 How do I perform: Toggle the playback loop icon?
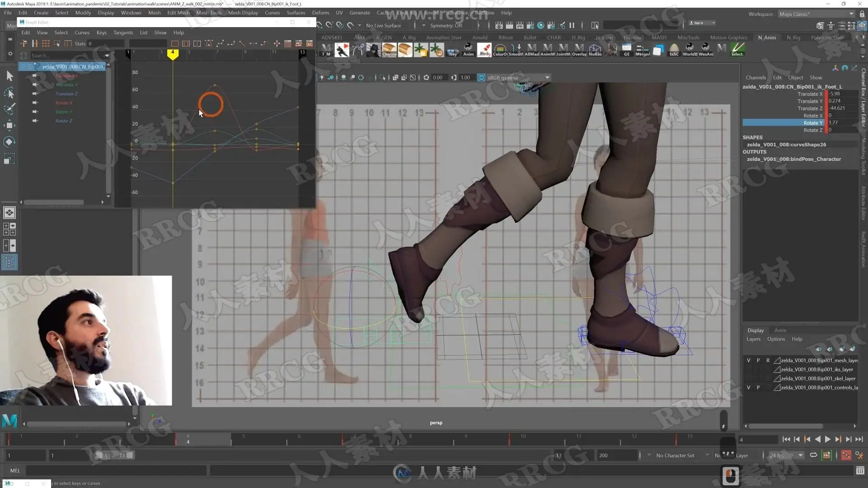[813, 455]
